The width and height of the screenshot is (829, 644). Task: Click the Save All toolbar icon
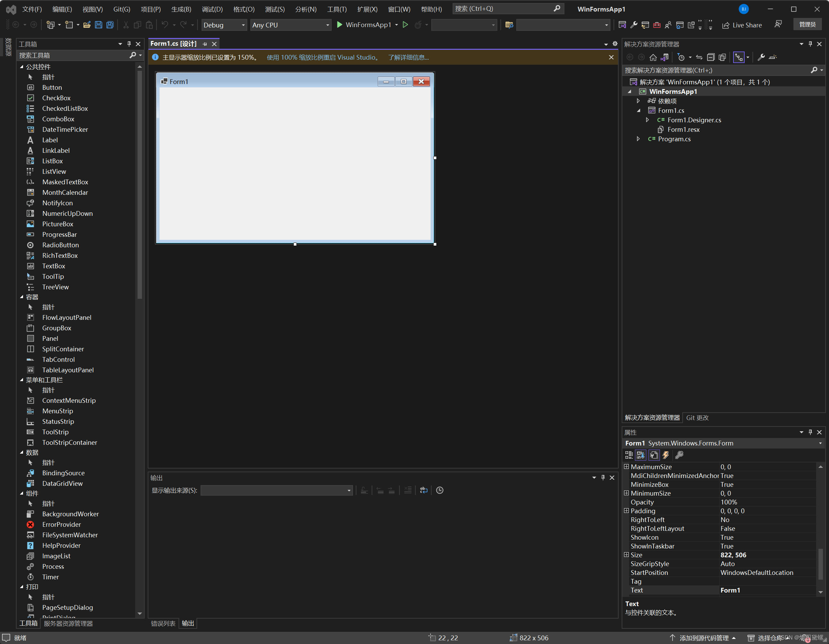pyautogui.click(x=110, y=25)
